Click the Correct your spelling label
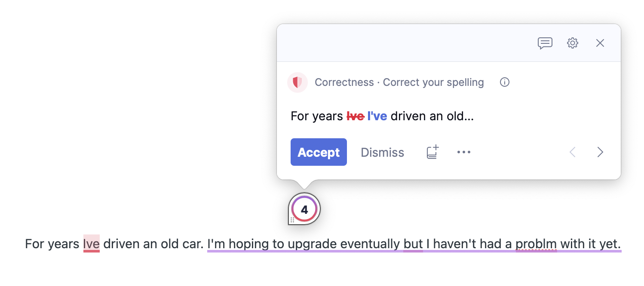 click(433, 82)
